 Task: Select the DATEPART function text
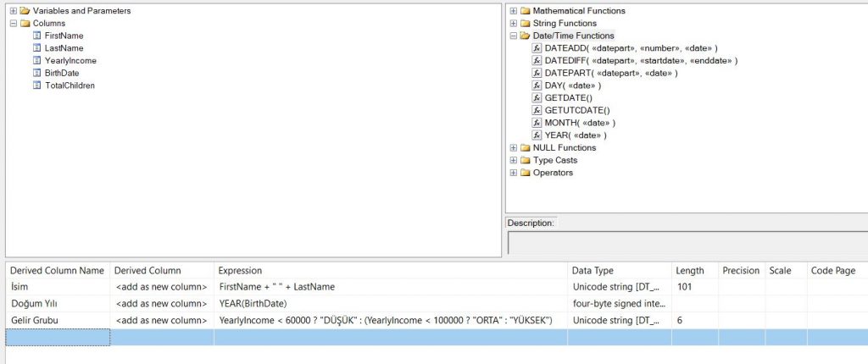(x=611, y=73)
